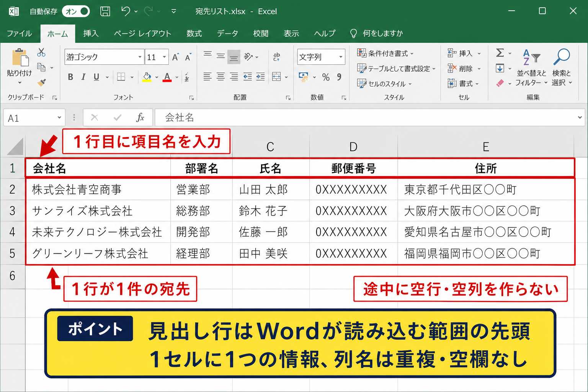588x392 pixels.
Task: Switch to the Insert (挿入) ribbon tab
Action: [91, 34]
